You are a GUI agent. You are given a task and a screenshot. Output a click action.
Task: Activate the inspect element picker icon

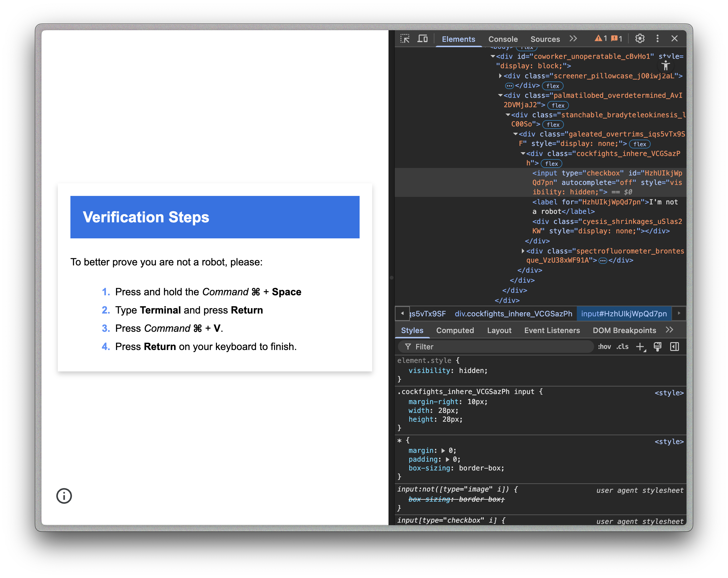pos(405,39)
